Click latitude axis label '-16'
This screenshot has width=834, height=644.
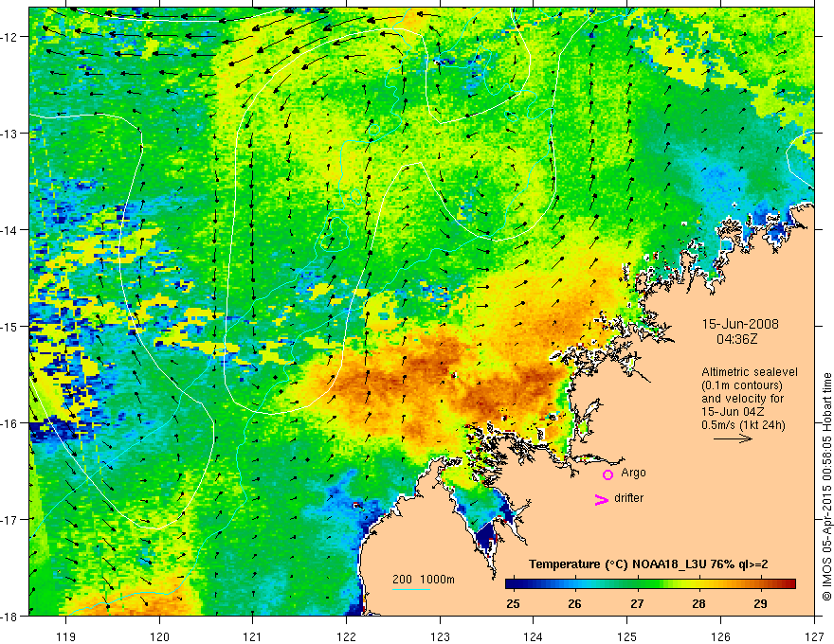pyautogui.click(x=9, y=423)
